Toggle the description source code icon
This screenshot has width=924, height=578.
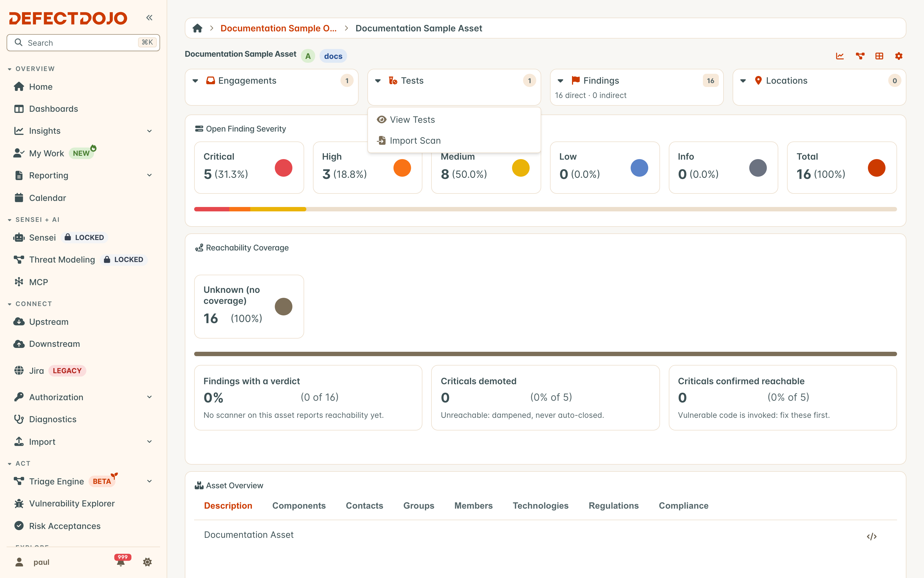pyautogui.click(x=871, y=537)
